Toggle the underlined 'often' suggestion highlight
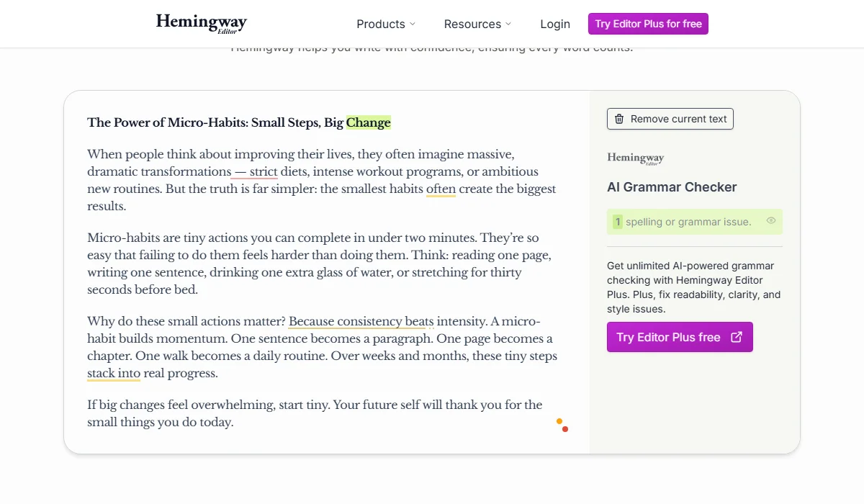This screenshot has width=864, height=504. coord(441,189)
